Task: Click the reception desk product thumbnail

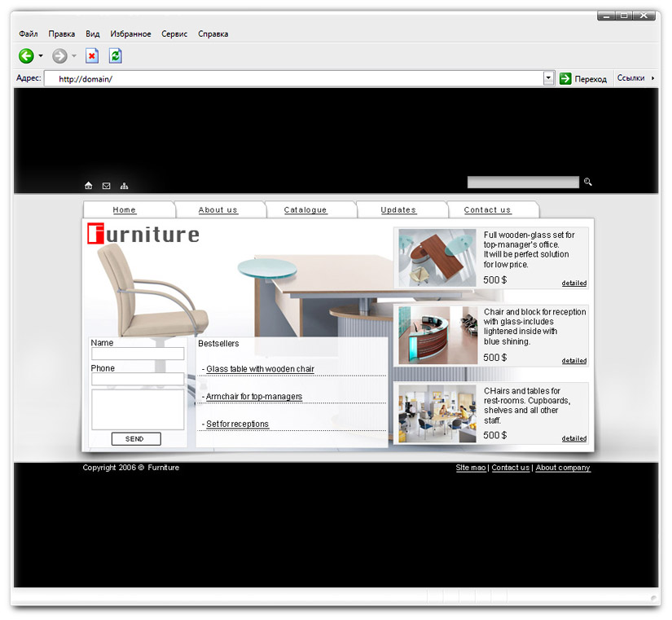Action: [437, 336]
